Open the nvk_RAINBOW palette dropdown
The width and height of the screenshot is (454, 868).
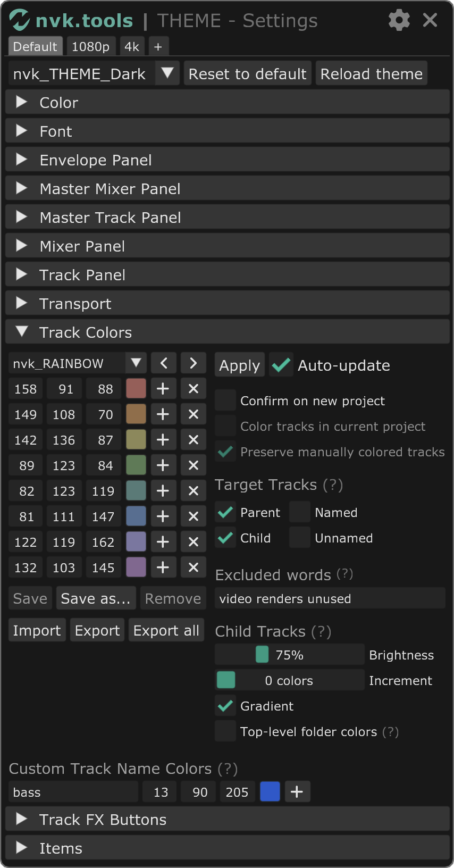[136, 363]
